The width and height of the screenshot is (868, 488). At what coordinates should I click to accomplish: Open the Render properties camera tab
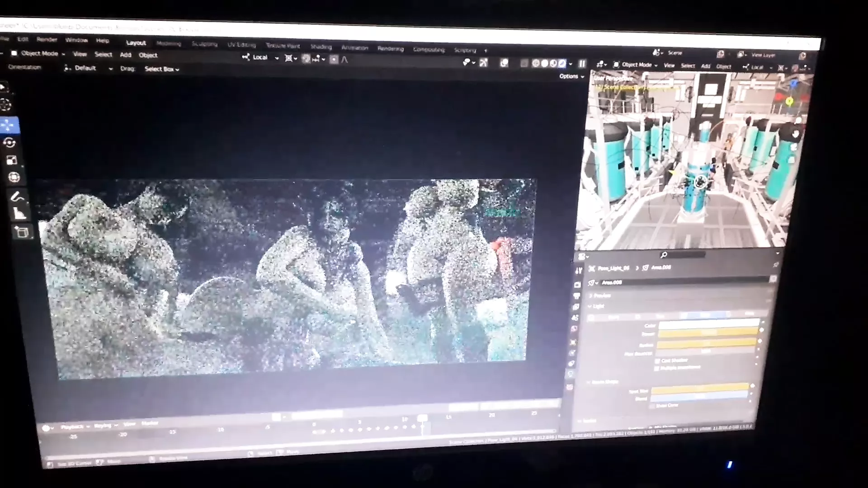tap(577, 285)
